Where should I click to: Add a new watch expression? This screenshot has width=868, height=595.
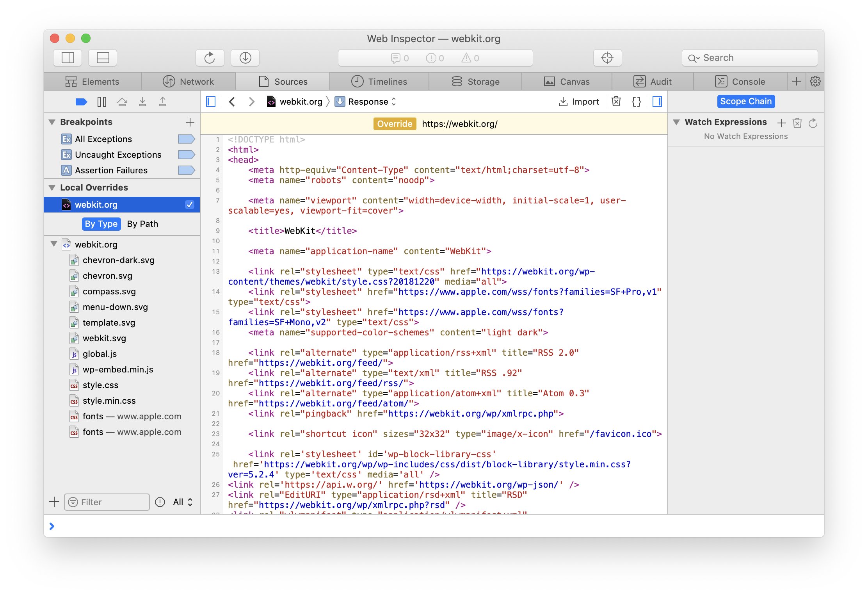pos(781,123)
